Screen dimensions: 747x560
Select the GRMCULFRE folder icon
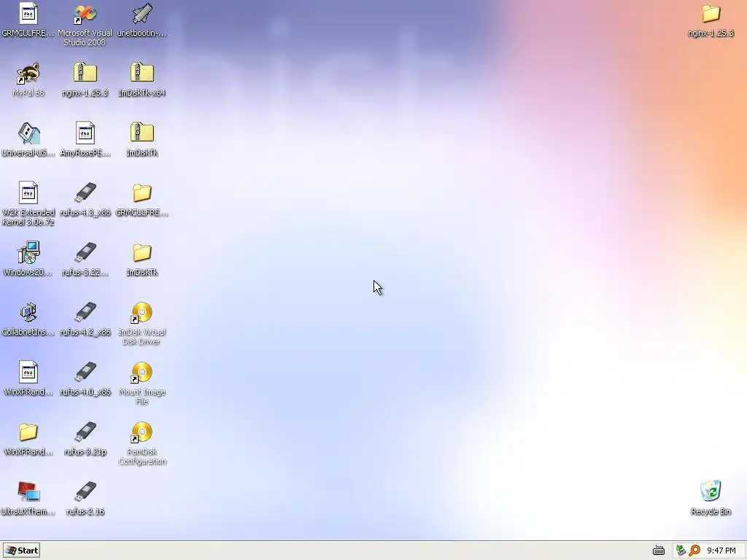point(142,193)
